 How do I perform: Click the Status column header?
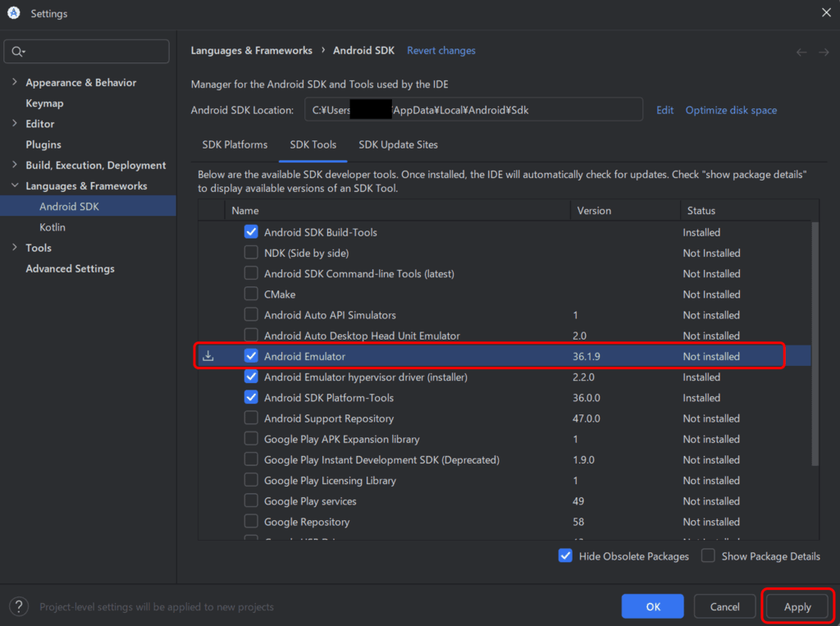749,211
